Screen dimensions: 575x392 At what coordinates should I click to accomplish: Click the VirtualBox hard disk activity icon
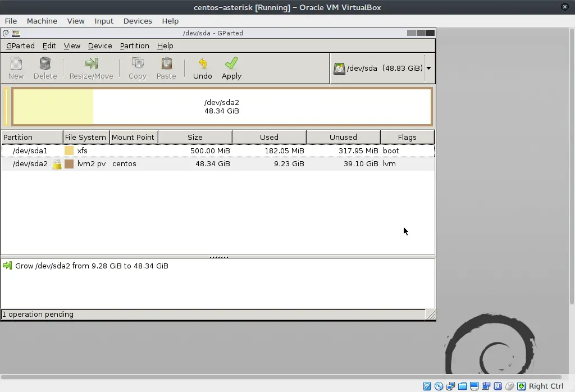click(427, 386)
